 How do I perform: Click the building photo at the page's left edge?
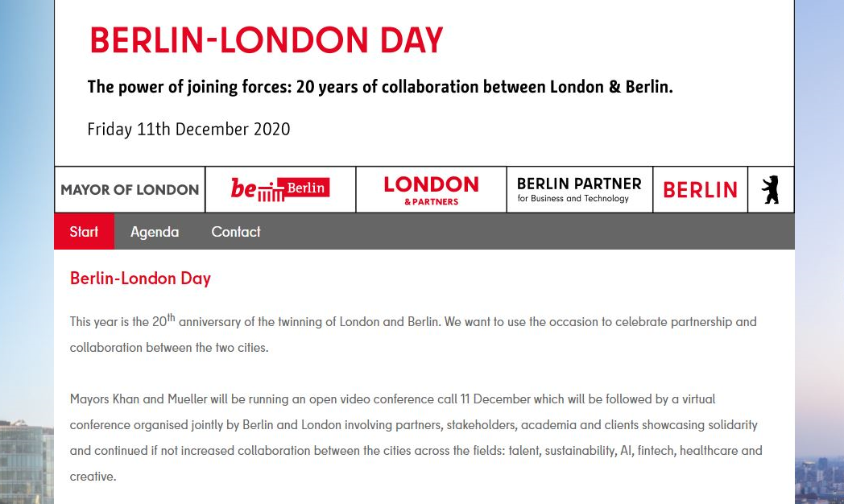[x=27, y=463]
